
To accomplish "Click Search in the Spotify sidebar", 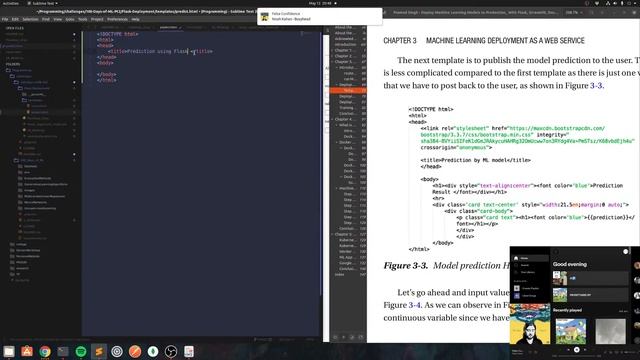I will 525,265.
